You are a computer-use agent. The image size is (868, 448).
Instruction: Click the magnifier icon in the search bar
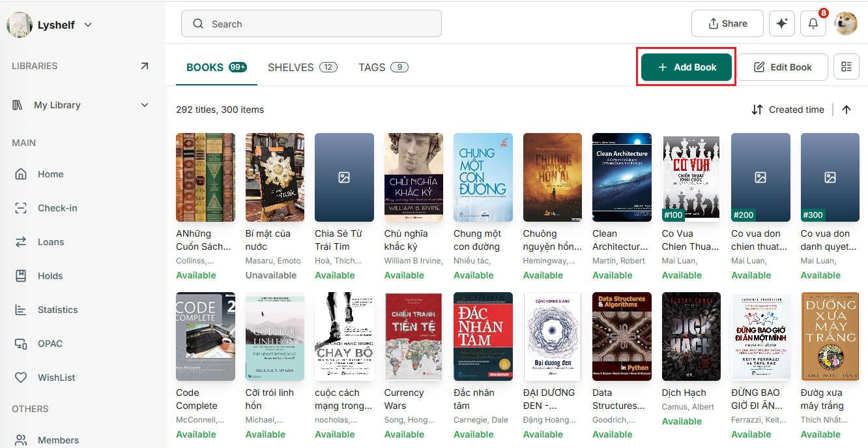198,24
